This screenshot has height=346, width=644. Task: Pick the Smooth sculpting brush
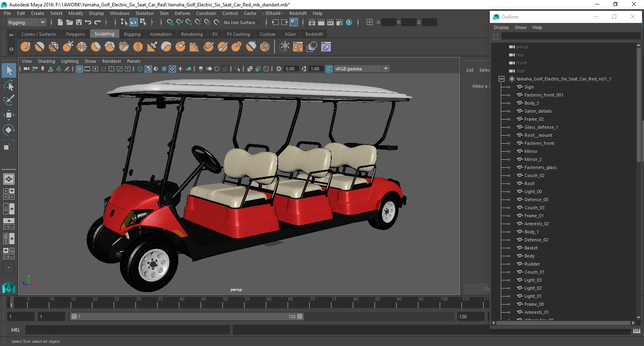[x=39, y=47]
